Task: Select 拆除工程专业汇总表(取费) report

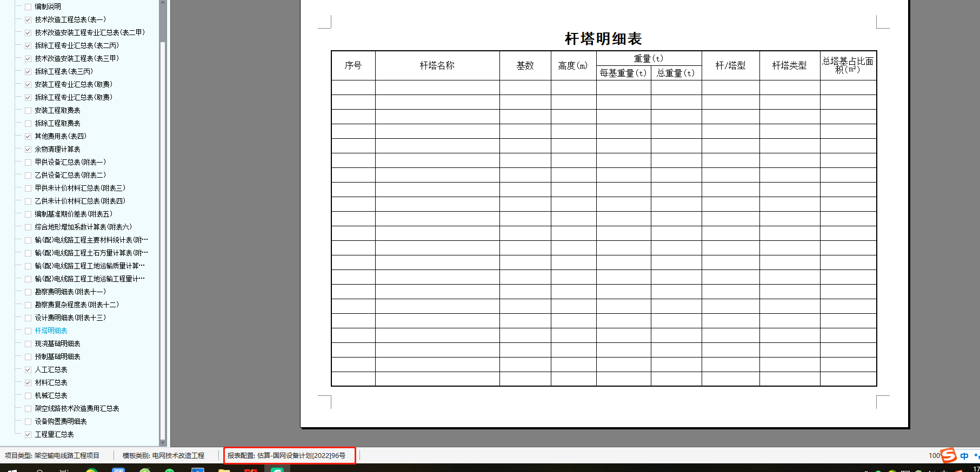Action: pos(74,97)
